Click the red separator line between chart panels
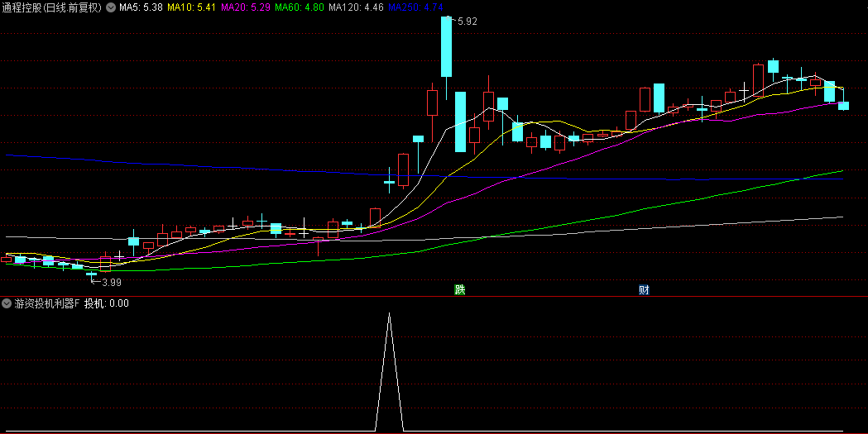Screen dimensions: 868x434 pyautogui.click(x=434, y=296)
